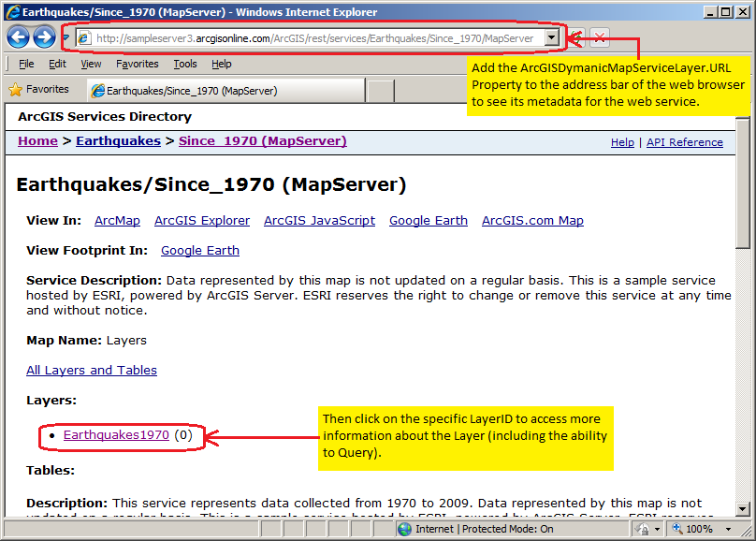Navigate to the Home breadcrumb link
This screenshot has width=756, height=541.
pyautogui.click(x=37, y=140)
